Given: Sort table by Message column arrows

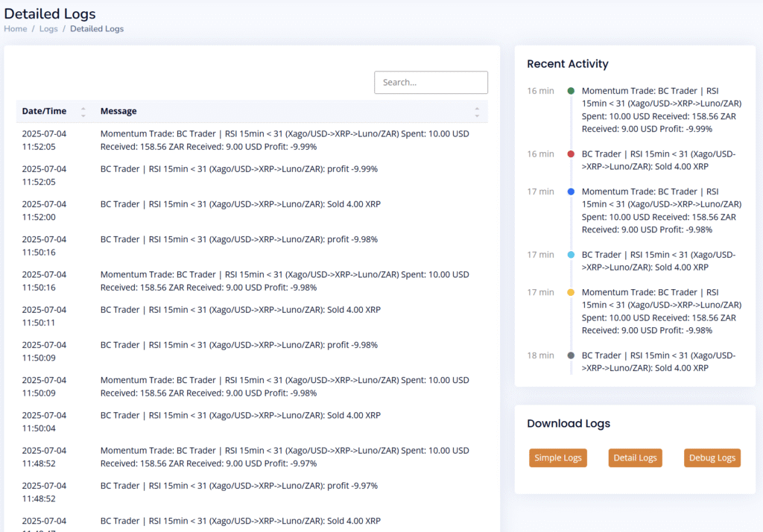Looking at the screenshot, I should 476,112.
